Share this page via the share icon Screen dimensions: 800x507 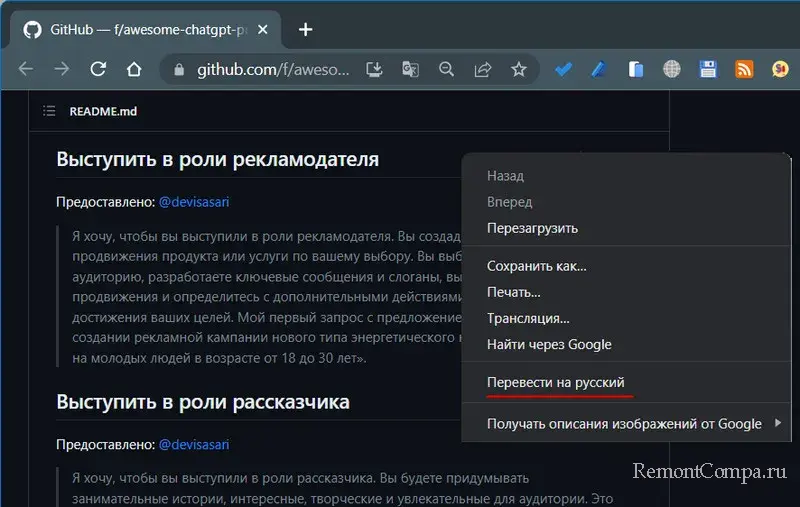pyautogui.click(x=482, y=70)
